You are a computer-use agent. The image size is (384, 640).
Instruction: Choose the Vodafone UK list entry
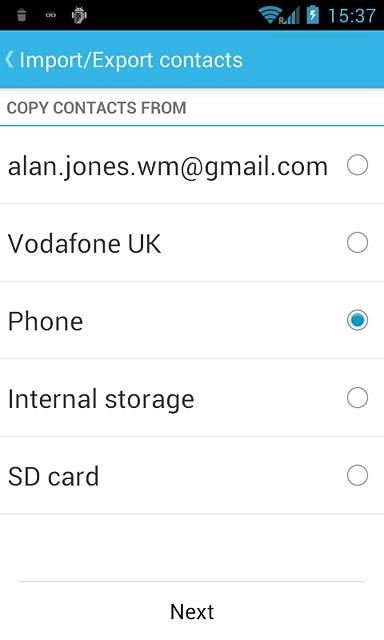click(x=192, y=242)
